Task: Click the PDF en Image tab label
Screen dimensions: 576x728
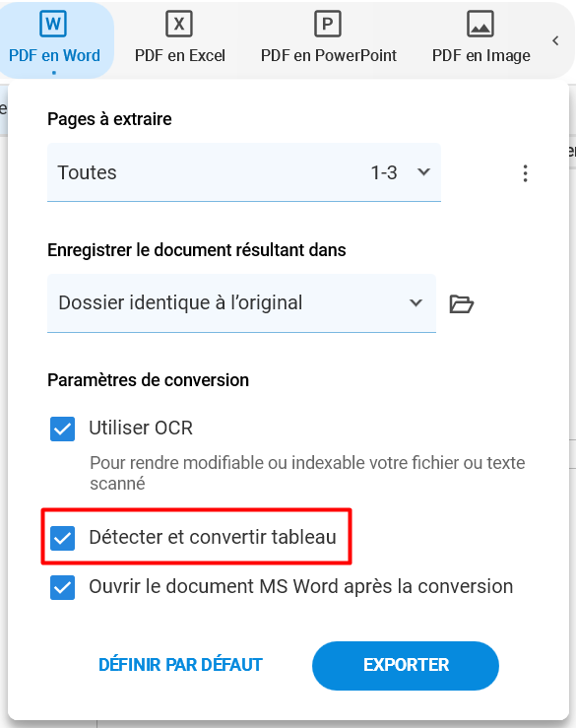Action: click(480, 56)
